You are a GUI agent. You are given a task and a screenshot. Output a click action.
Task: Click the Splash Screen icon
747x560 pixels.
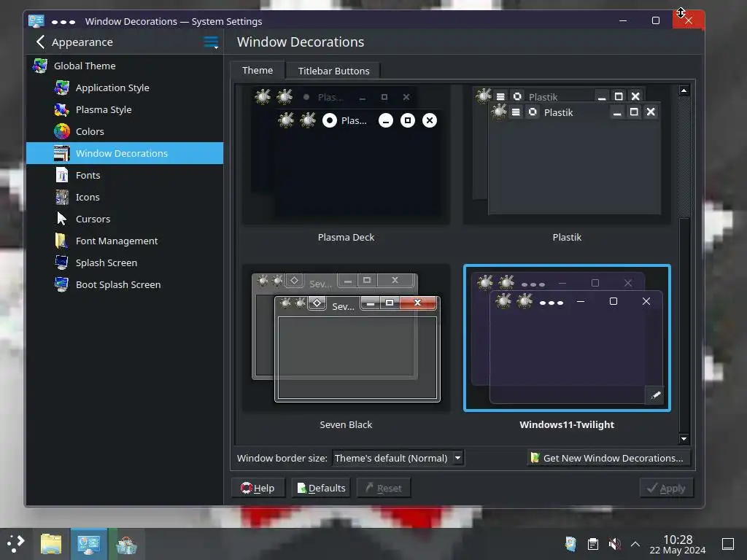click(x=61, y=262)
